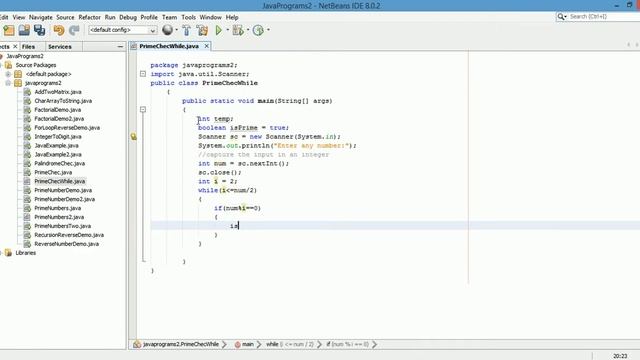Select the PrimeChecWhile.java editor tab
640x360 pixels.
coord(169,46)
